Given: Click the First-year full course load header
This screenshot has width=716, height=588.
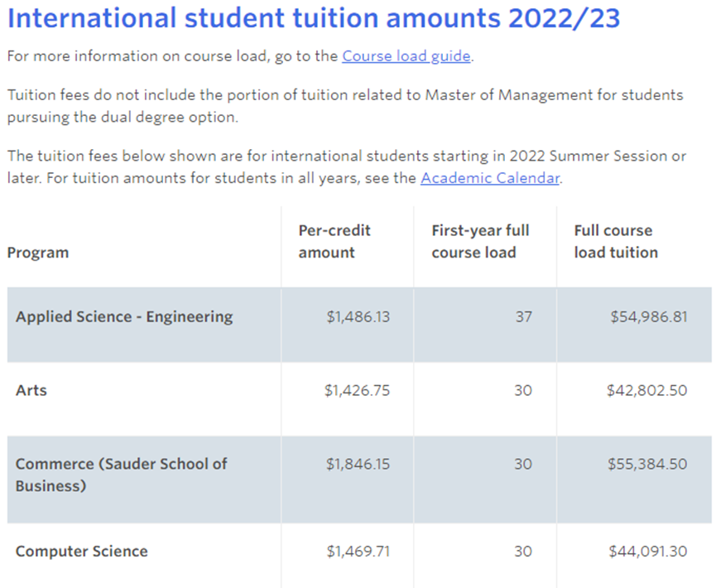Looking at the screenshot, I should click(480, 241).
